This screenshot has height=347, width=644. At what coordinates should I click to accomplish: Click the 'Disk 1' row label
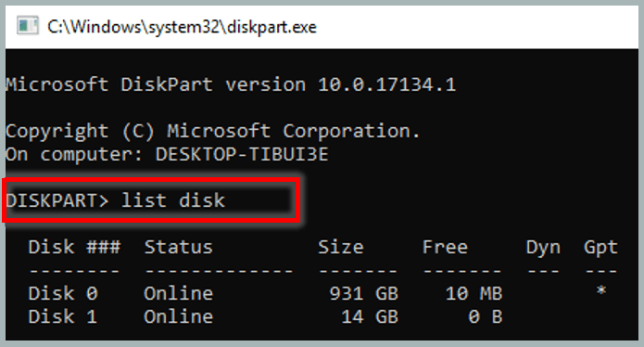pos(63,316)
